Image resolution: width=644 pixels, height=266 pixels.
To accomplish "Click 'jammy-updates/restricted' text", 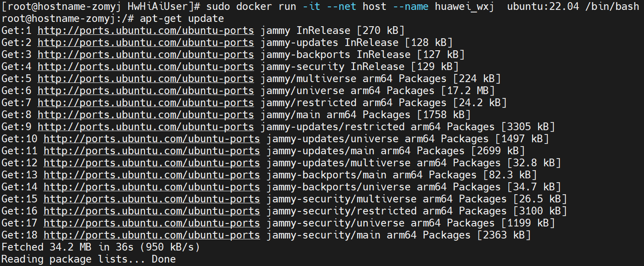I will point(332,127).
